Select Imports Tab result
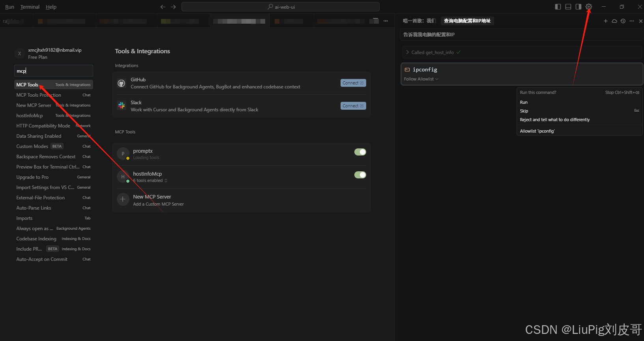 coord(54,218)
